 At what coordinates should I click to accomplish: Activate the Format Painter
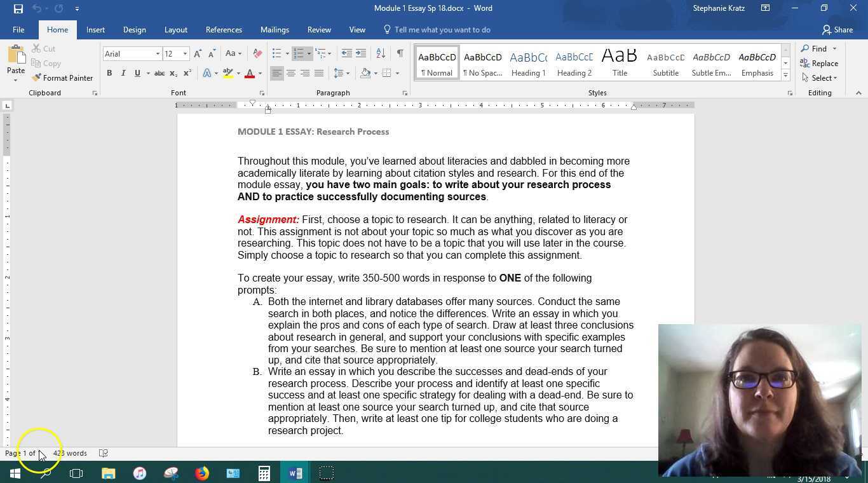click(62, 78)
